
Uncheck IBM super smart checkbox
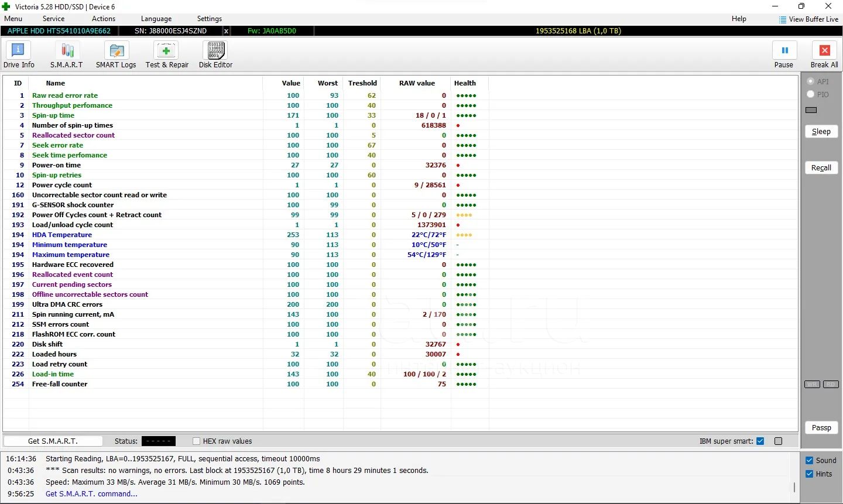pos(760,441)
